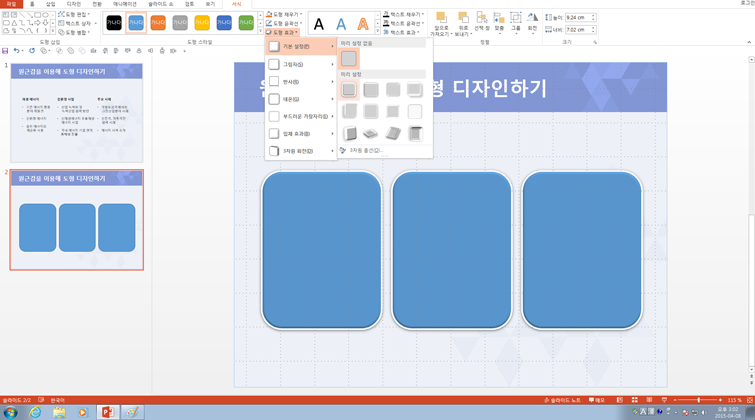755x420 pixels.
Task: Open the Bevel (입체 효과) submenu
Action: pyautogui.click(x=301, y=133)
